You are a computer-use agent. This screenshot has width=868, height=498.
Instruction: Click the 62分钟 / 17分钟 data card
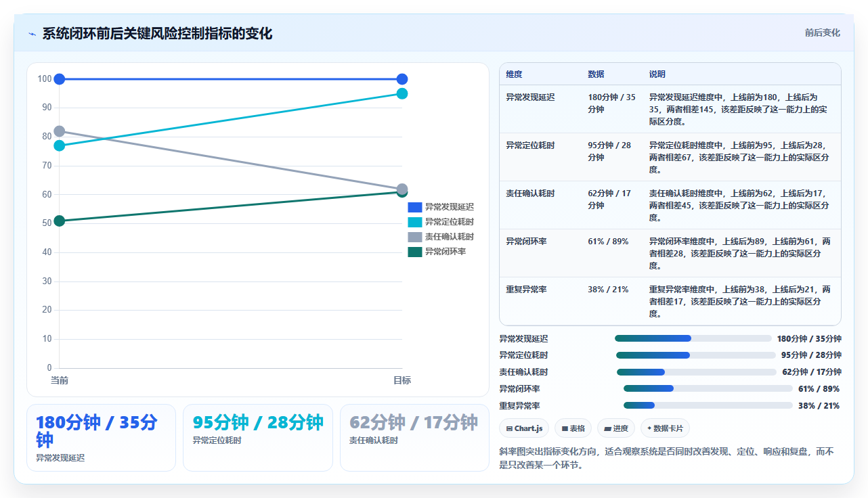click(414, 438)
